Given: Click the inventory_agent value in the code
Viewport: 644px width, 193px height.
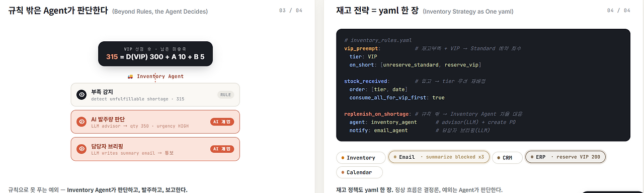Looking at the screenshot, I should click(394, 122).
